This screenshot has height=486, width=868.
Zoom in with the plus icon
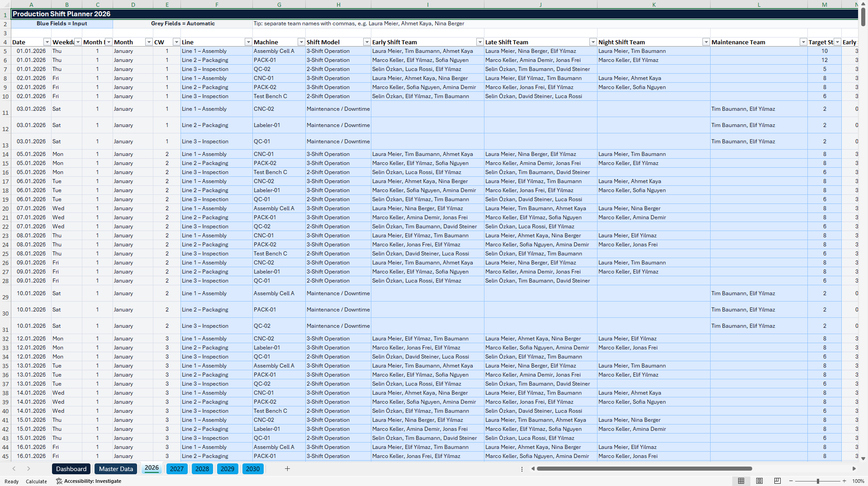click(x=844, y=481)
